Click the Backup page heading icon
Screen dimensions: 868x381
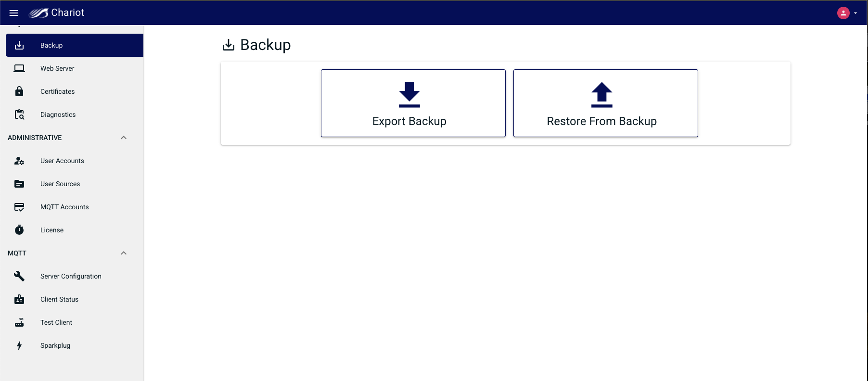(229, 45)
